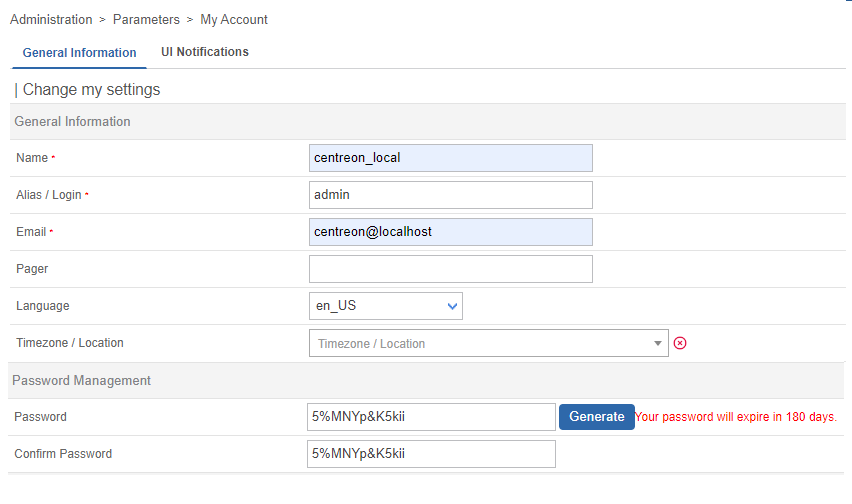Click My Account in the breadcrumb
The width and height of the screenshot is (852, 504).
[x=234, y=20]
